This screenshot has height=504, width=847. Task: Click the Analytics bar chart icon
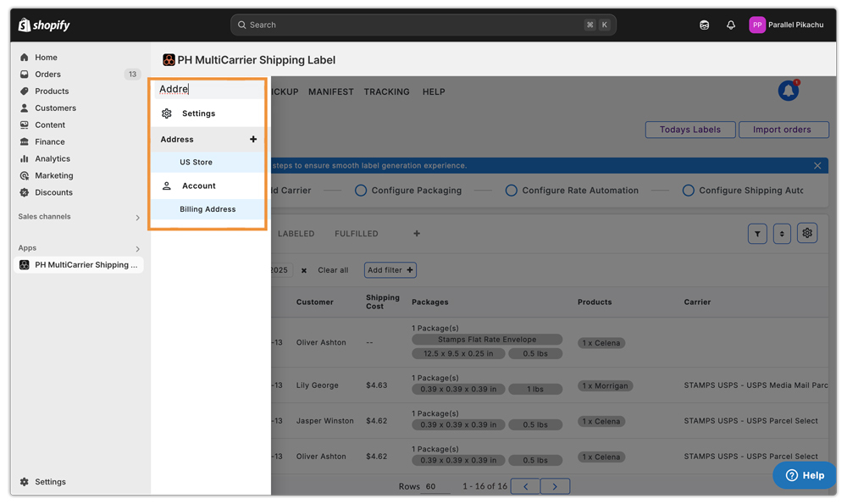tap(25, 158)
